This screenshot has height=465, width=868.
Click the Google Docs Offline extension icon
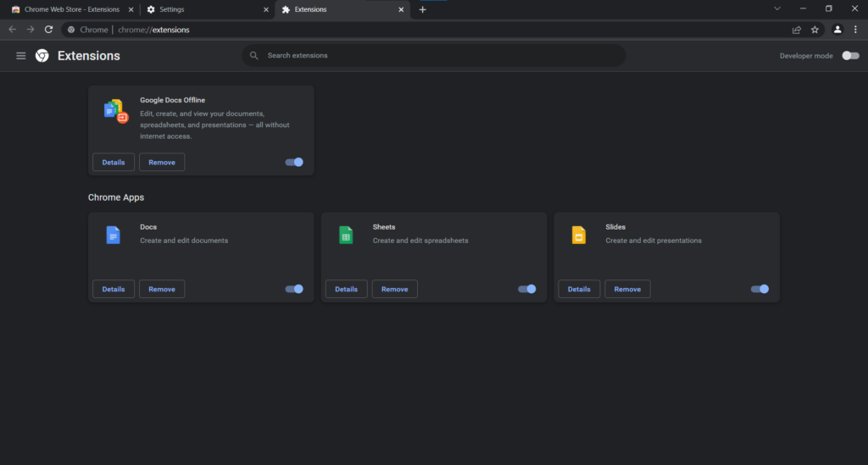pyautogui.click(x=115, y=111)
